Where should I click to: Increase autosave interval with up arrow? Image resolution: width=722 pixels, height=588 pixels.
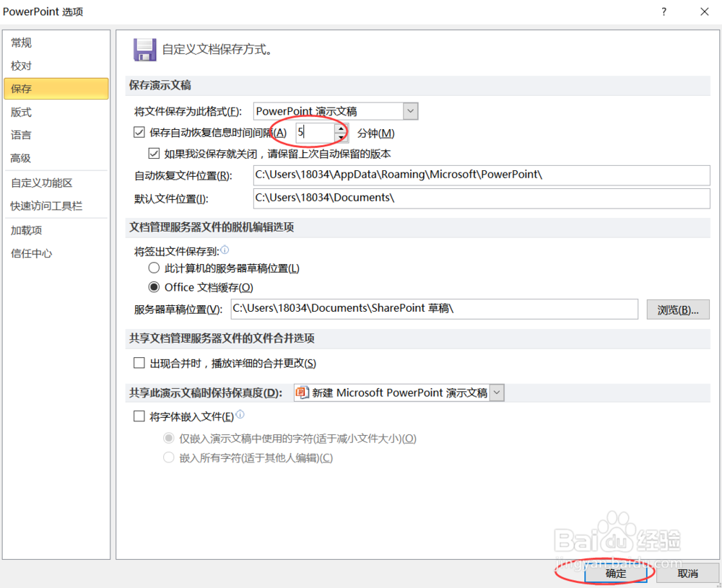341,128
